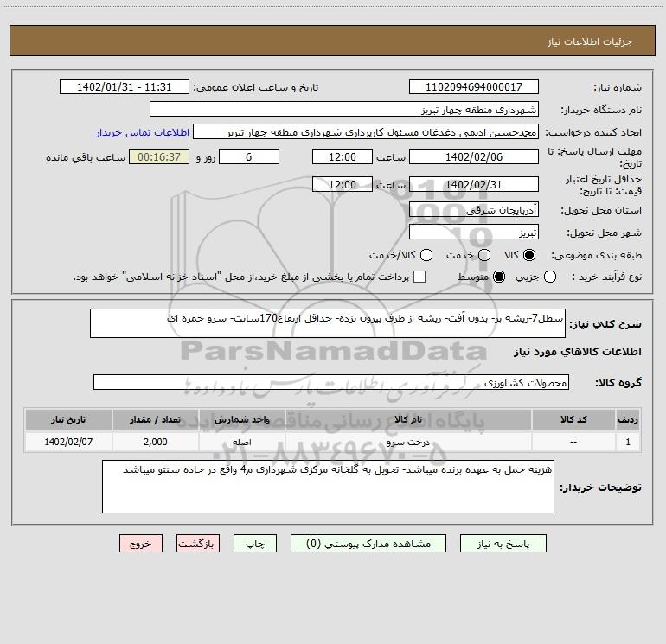Click the تعداد / مقدار column header

(156, 419)
